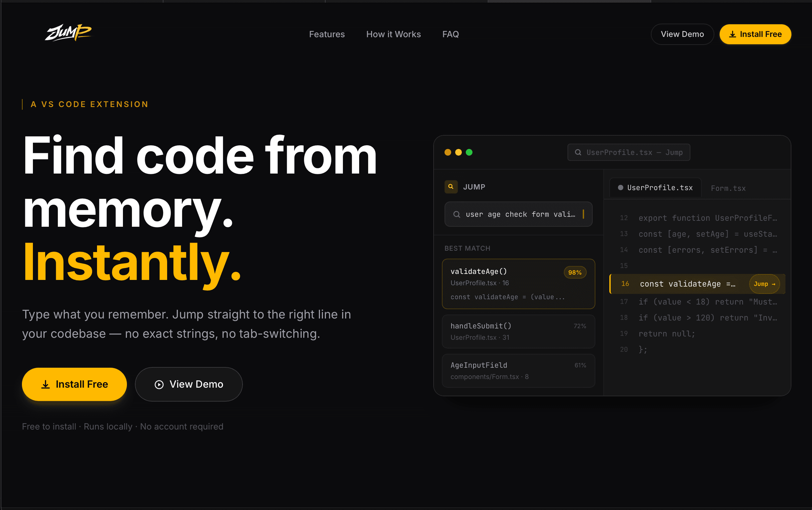Click the magnifier icon in Jump search field
812x510 pixels.
(x=457, y=214)
